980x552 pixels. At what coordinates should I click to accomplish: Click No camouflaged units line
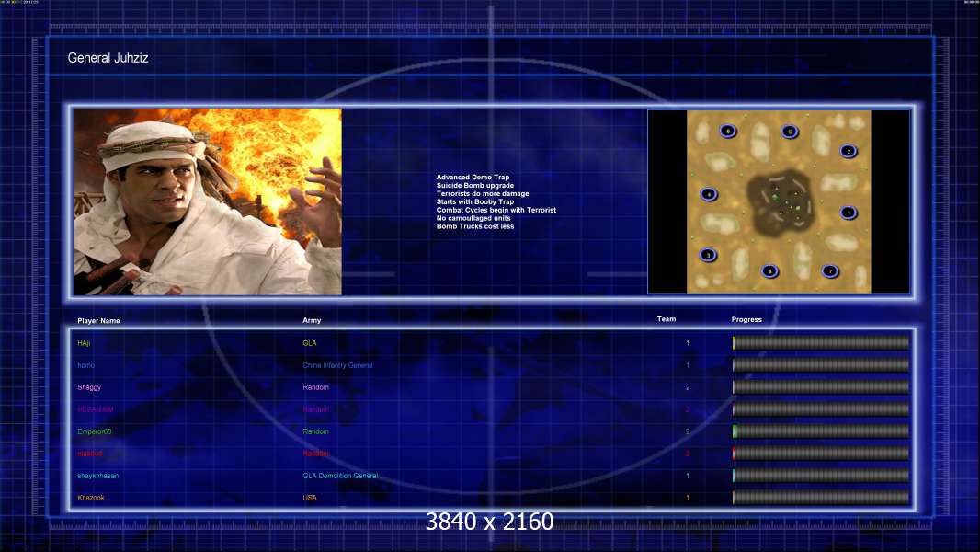[473, 218]
